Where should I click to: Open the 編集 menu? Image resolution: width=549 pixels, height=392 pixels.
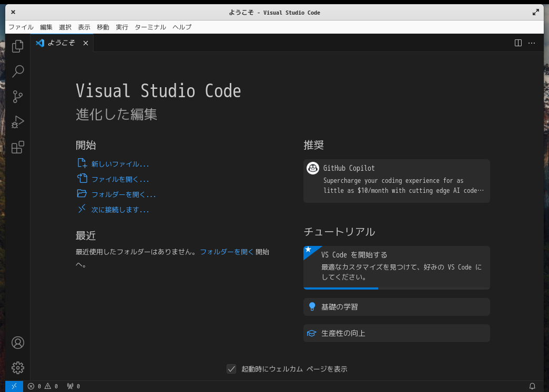(x=46, y=27)
